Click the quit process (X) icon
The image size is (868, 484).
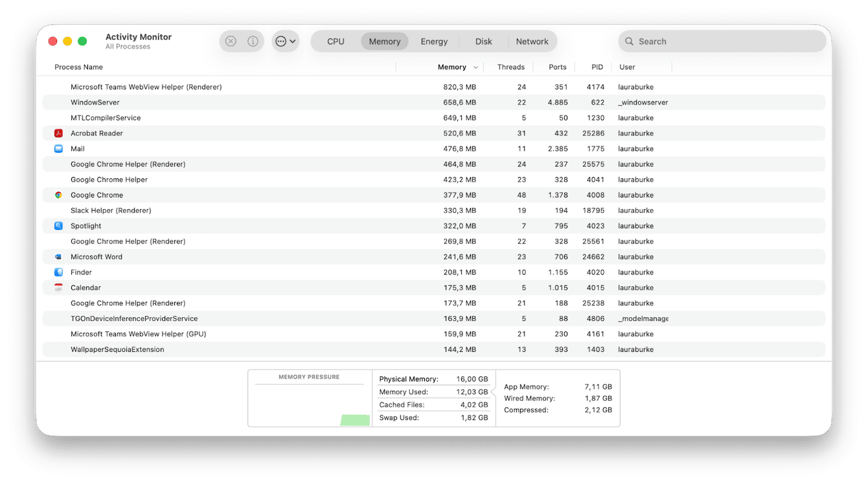tap(230, 41)
